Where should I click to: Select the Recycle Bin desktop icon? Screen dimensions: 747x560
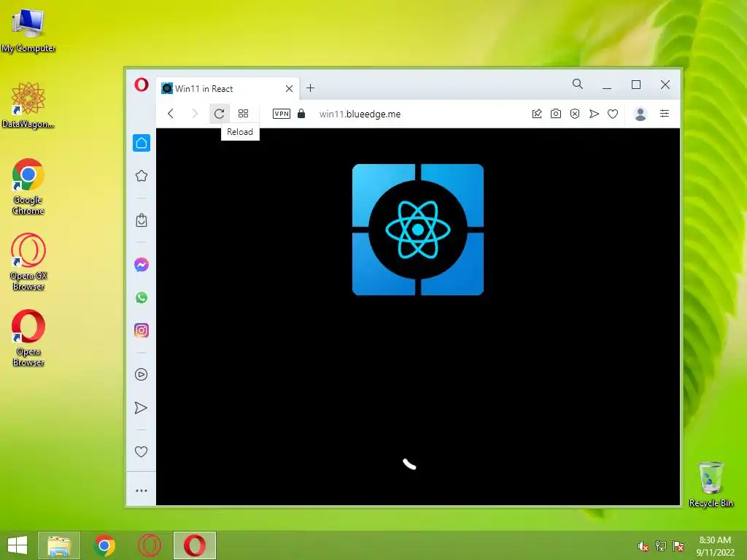(x=711, y=484)
